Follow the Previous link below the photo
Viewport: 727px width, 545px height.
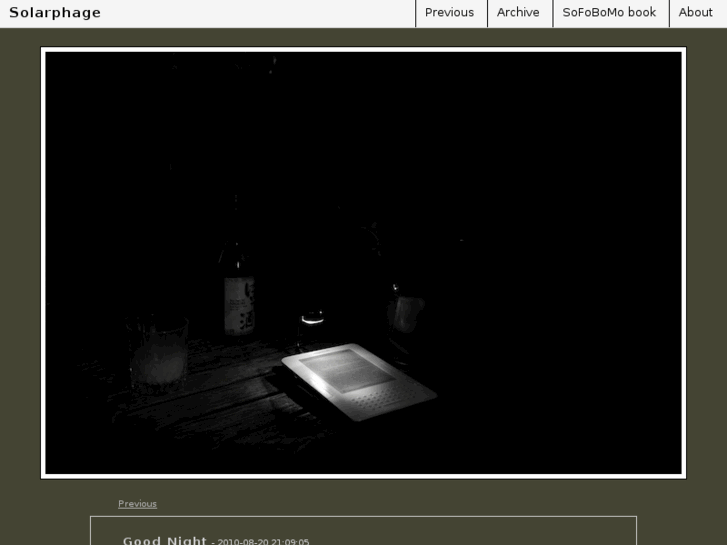pyautogui.click(x=137, y=504)
